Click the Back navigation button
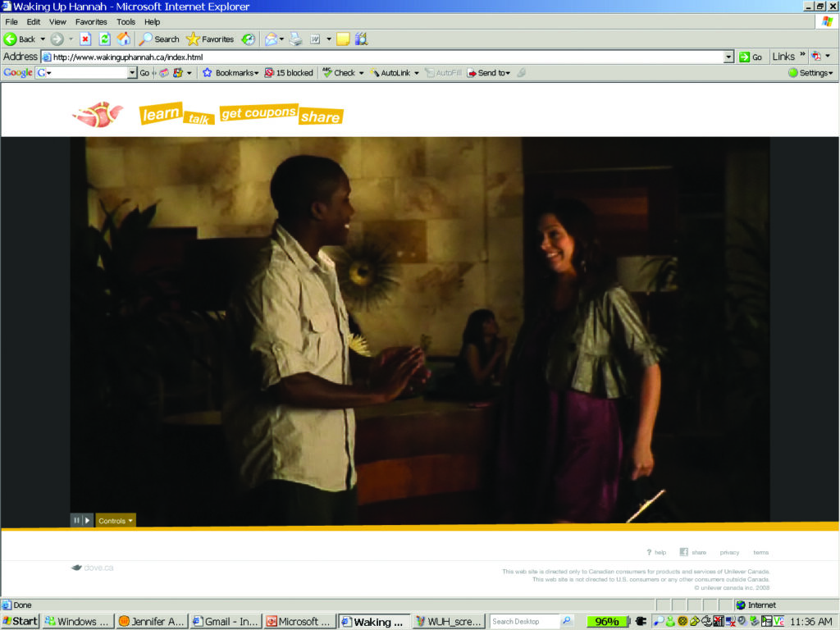Screen dimensions: 840x630 (20, 39)
